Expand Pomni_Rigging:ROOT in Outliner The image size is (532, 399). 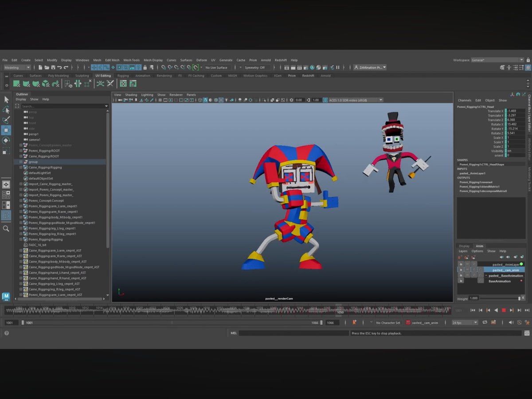[21, 151]
